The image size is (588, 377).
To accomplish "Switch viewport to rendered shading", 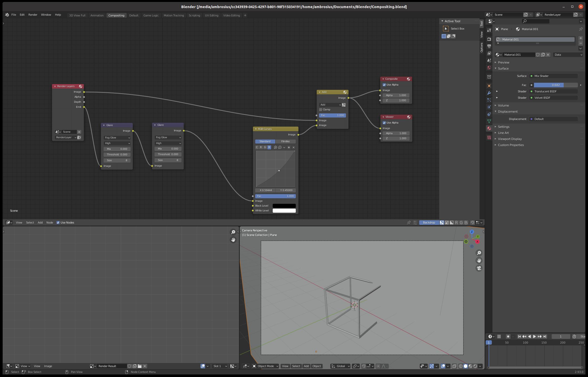I will click(475, 366).
